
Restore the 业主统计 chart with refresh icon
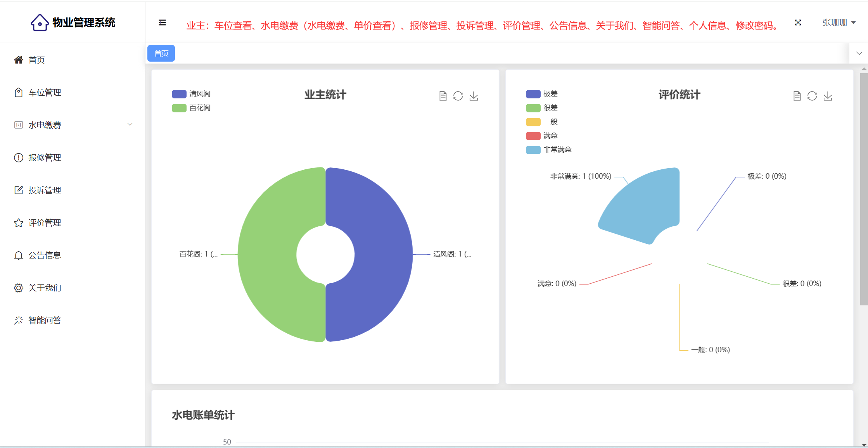pyautogui.click(x=458, y=96)
